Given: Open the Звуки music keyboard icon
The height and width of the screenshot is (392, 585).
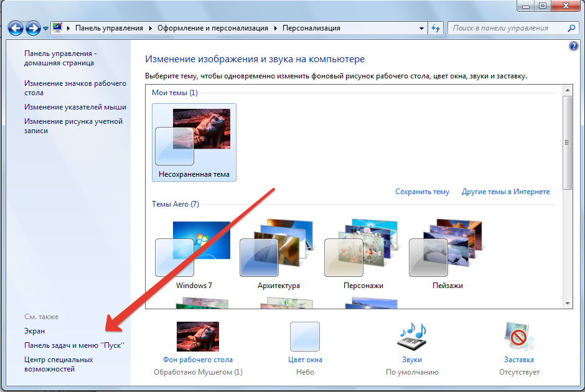Looking at the screenshot, I should click(412, 337).
